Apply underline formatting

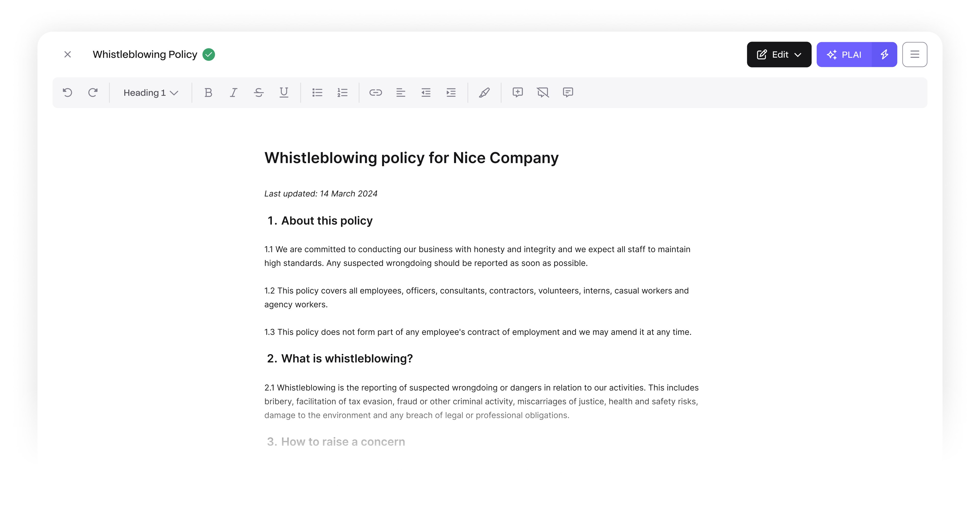tap(284, 92)
